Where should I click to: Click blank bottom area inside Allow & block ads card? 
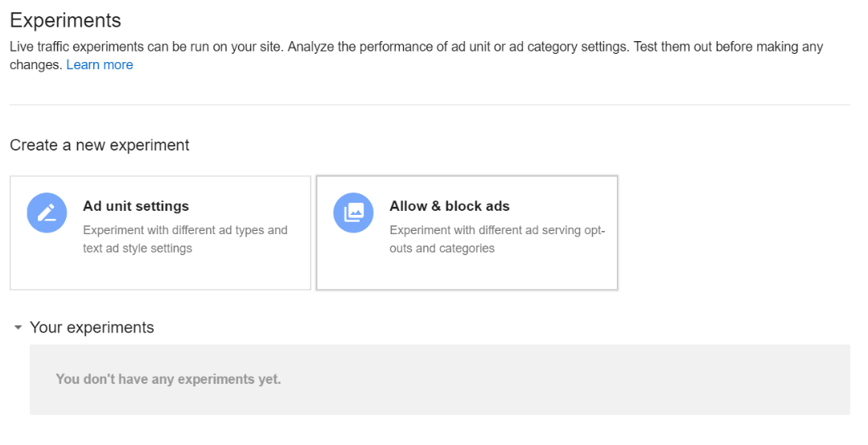click(x=467, y=274)
